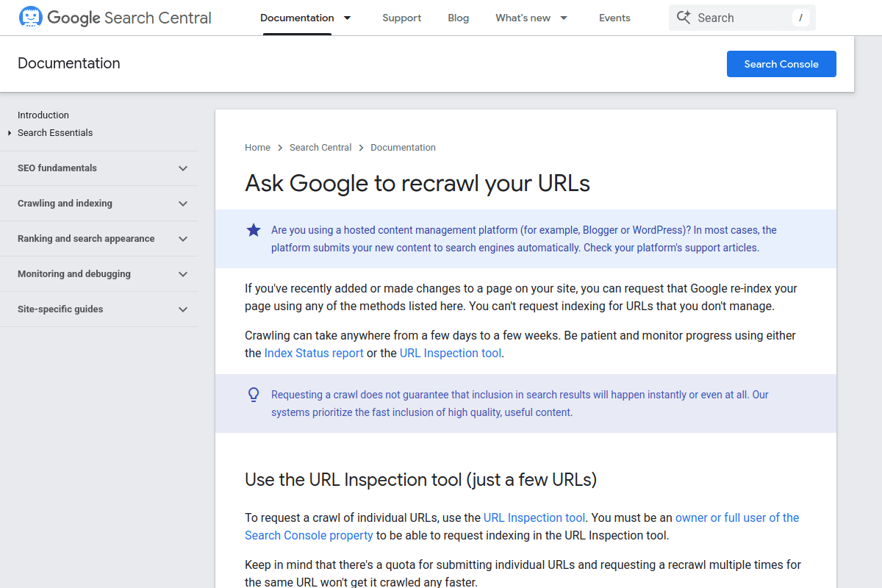
Task: Expand the Monitoring and debugging section
Action: pyautogui.click(x=183, y=274)
